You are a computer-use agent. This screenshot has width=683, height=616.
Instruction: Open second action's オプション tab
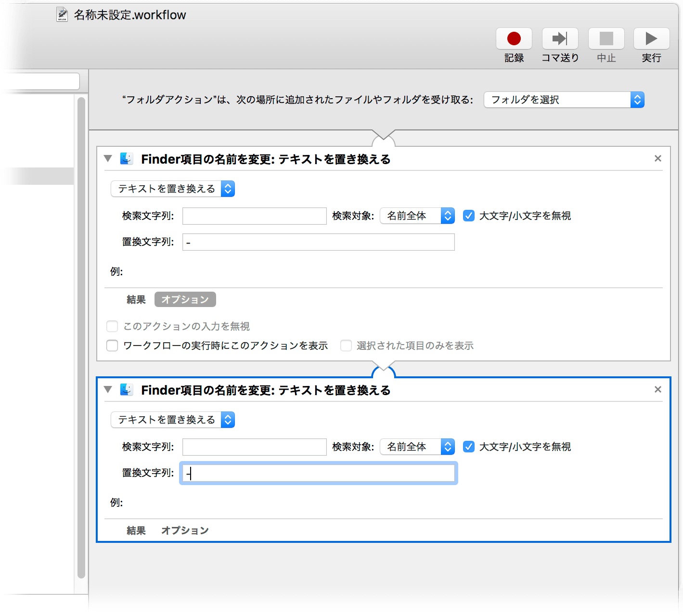pos(185,530)
